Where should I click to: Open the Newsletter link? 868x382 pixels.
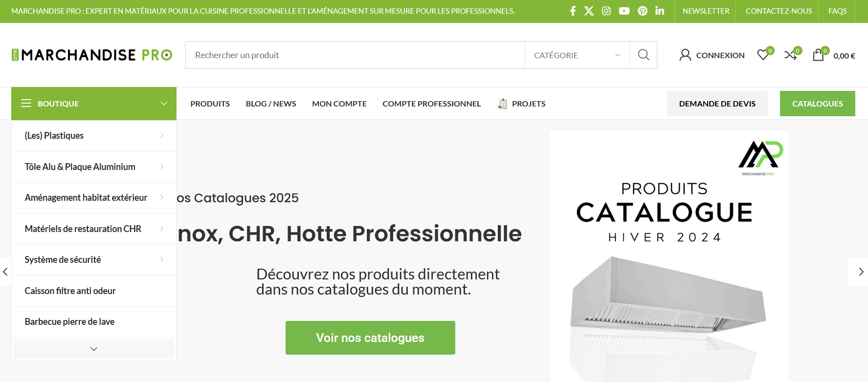[x=706, y=11]
